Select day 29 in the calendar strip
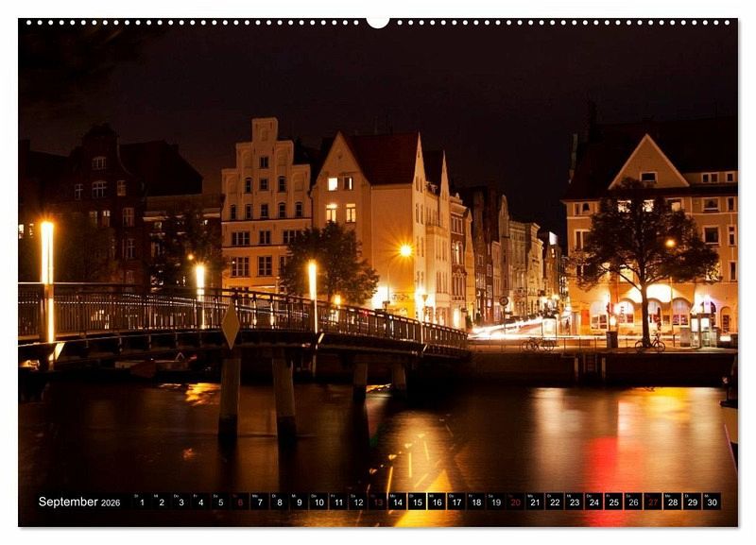The width and height of the screenshot is (756, 545). coord(693,502)
